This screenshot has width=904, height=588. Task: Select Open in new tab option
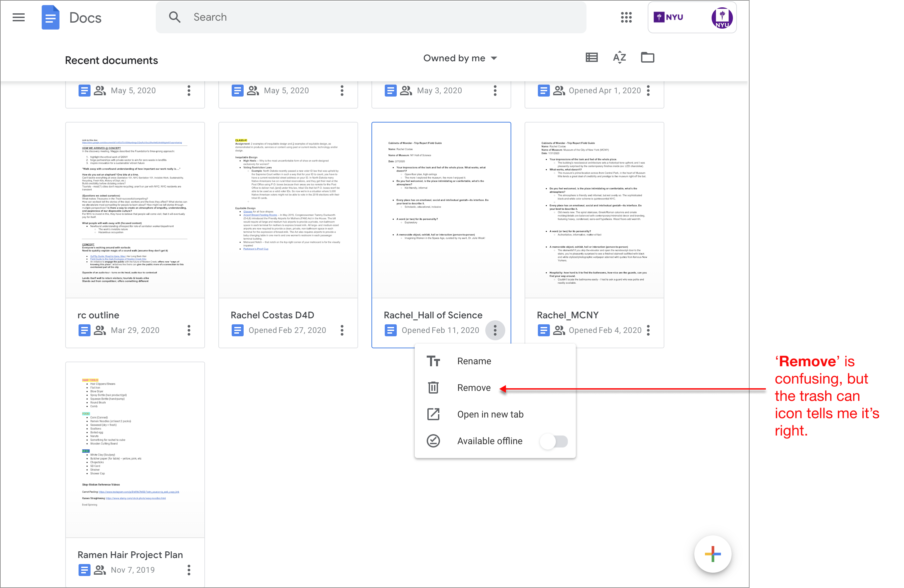[490, 415]
